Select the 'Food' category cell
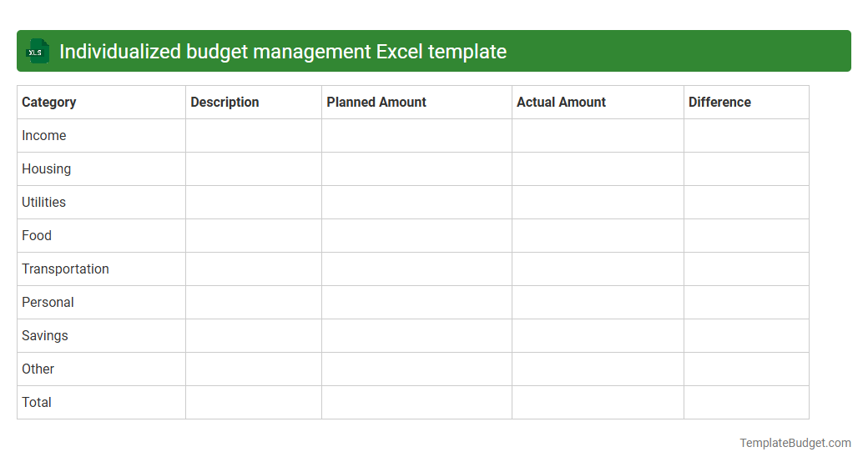Viewport: 868px width, 467px height. [101, 236]
